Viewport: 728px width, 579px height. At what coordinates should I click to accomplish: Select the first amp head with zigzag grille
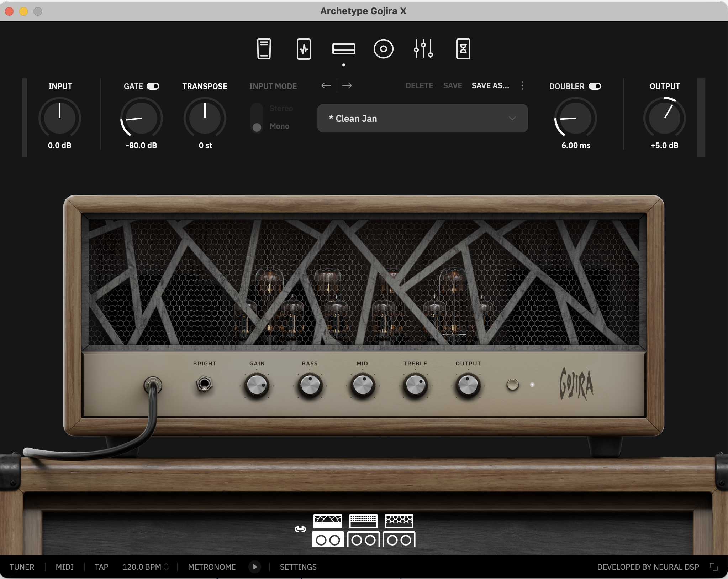[x=328, y=521]
